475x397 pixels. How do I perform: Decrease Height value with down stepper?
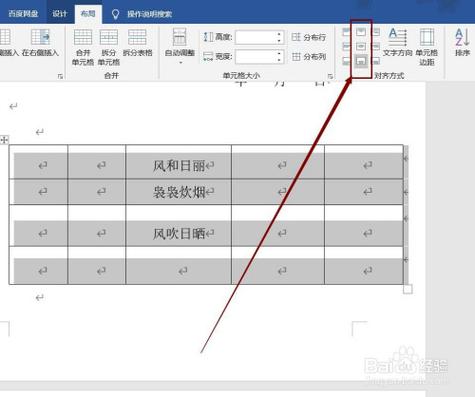click(x=279, y=40)
